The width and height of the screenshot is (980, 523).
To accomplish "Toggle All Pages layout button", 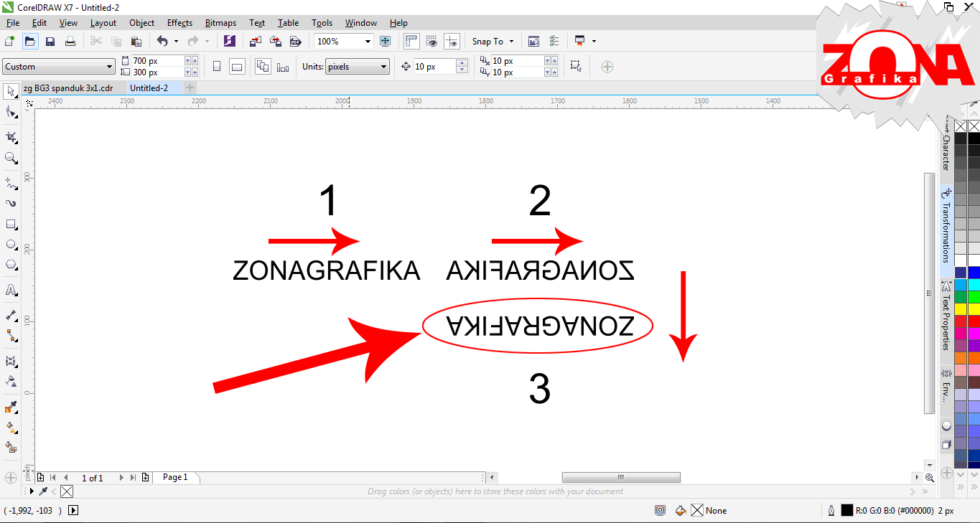I will [x=263, y=67].
